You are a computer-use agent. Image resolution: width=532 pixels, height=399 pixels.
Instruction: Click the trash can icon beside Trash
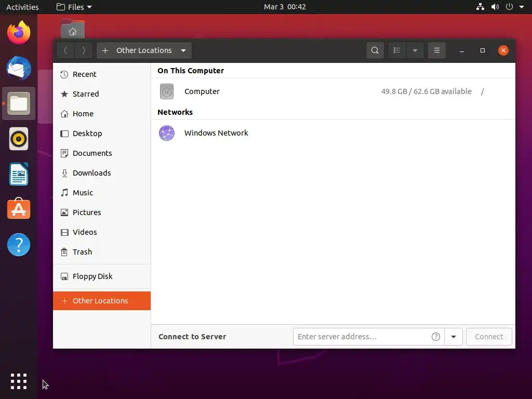pyautogui.click(x=64, y=252)
